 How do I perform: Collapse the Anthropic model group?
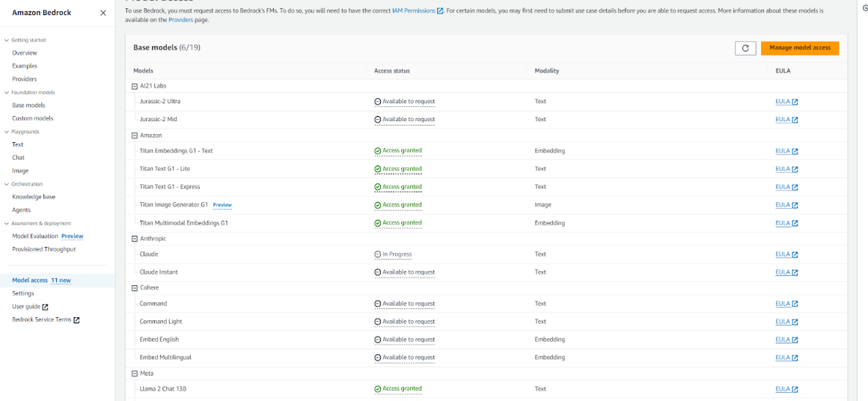(x=135, y=239)
